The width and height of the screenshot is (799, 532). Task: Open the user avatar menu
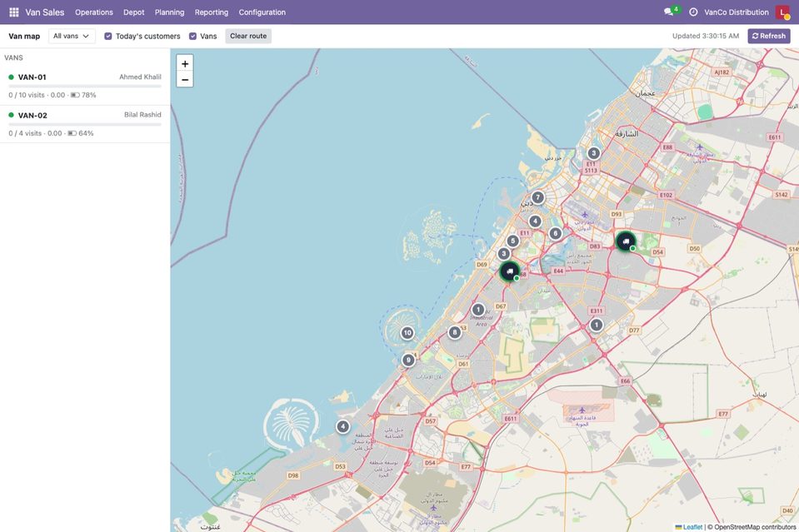(x=782, y=12)
